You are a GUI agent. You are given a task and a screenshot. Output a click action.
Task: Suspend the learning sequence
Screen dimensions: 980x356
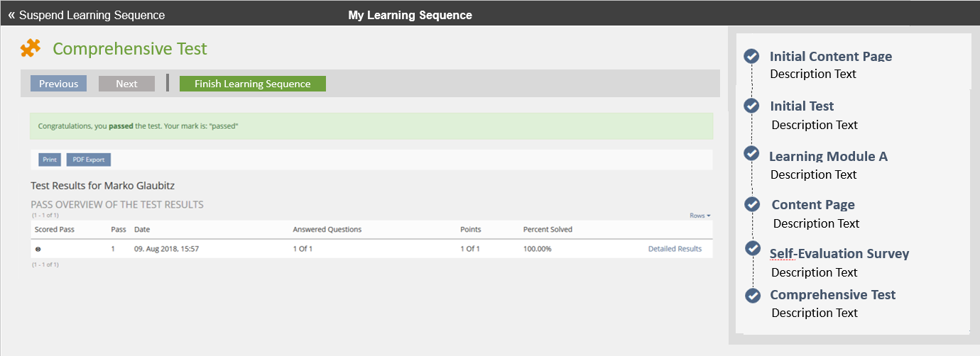(86, 15)
